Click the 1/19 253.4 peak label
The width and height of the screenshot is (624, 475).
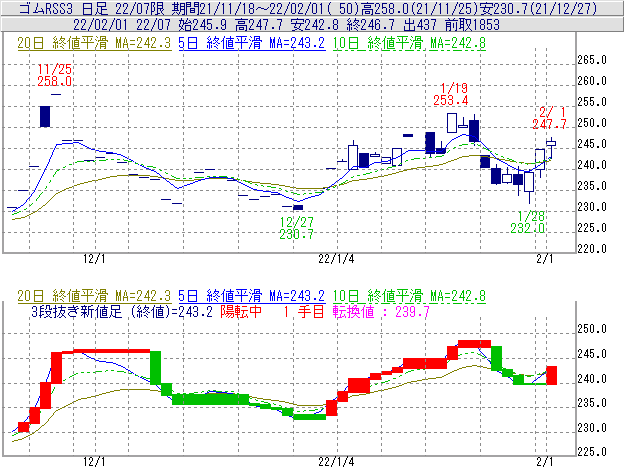[451, 94]
